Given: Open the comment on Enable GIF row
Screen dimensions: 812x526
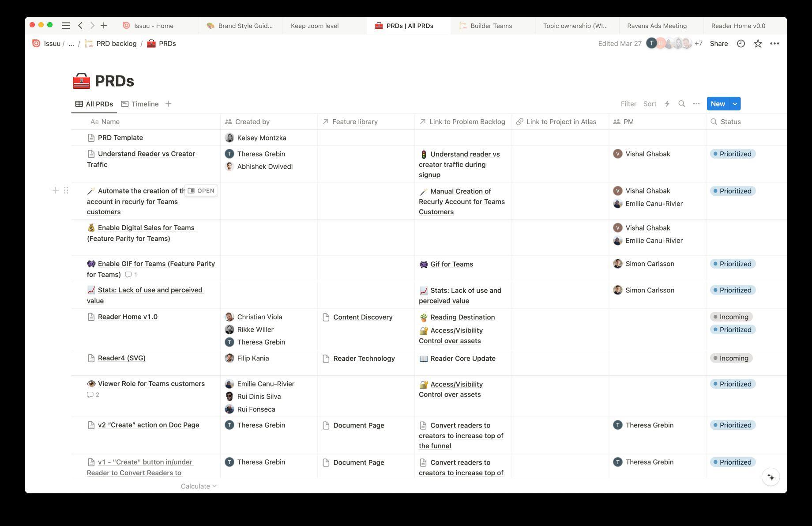Looking at the screenshot, I should click(x=131, y=275).
